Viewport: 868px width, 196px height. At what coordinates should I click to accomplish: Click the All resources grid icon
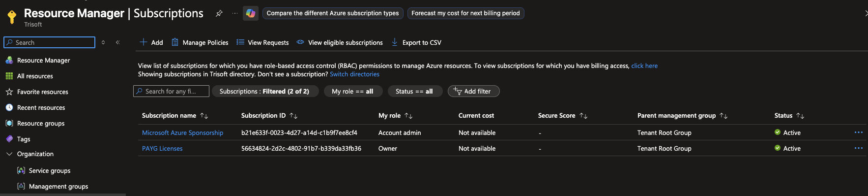click(x=9, y=76)
